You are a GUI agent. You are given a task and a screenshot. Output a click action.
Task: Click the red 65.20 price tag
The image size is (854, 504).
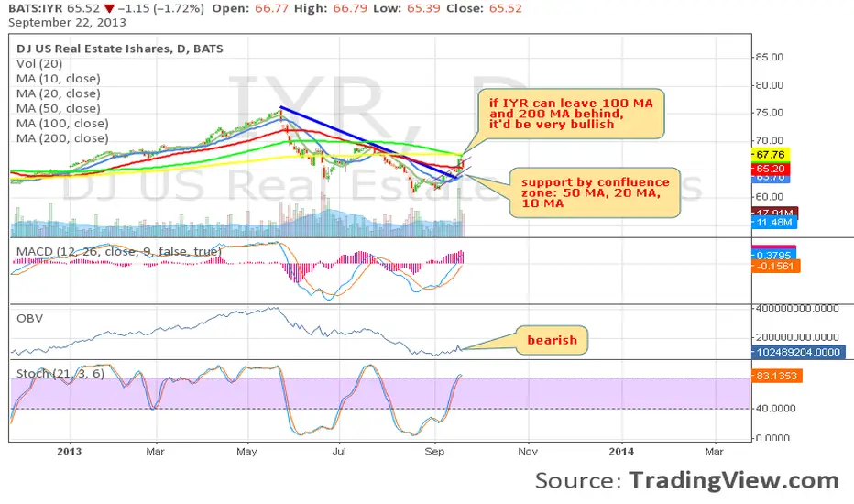pyautogui.click(x=771, y=169)
